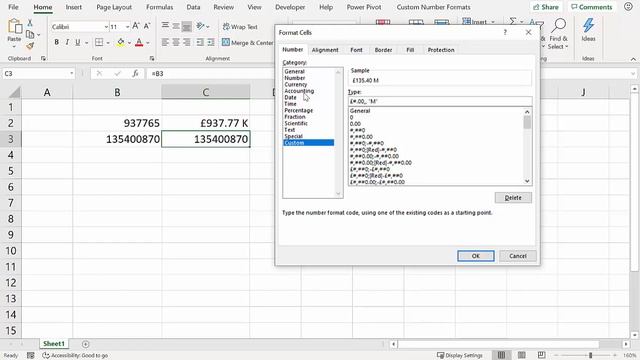
Task: Open the Font name Calibri dropdown
Action: pos(106,27)
